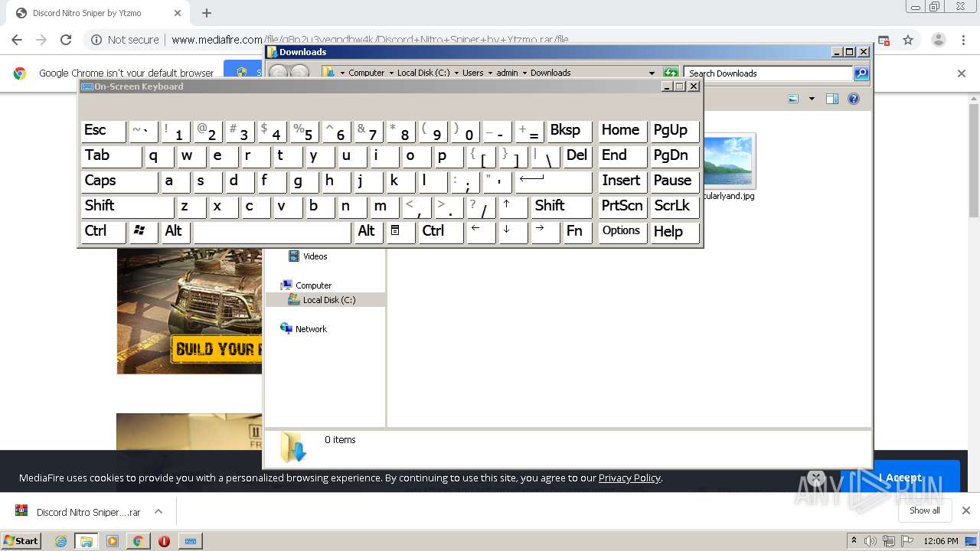
Task: Open a new Chrome tab
Action: tap(207, 13)
